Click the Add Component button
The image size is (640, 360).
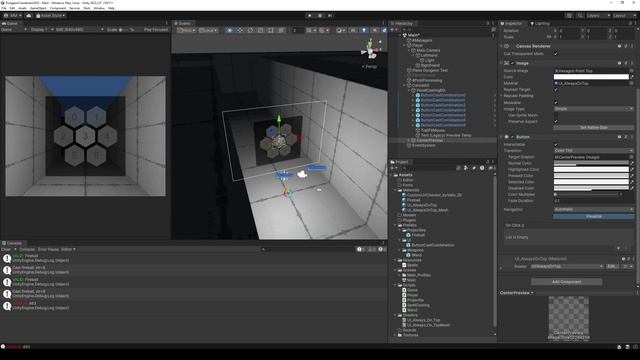click(567, 282)
